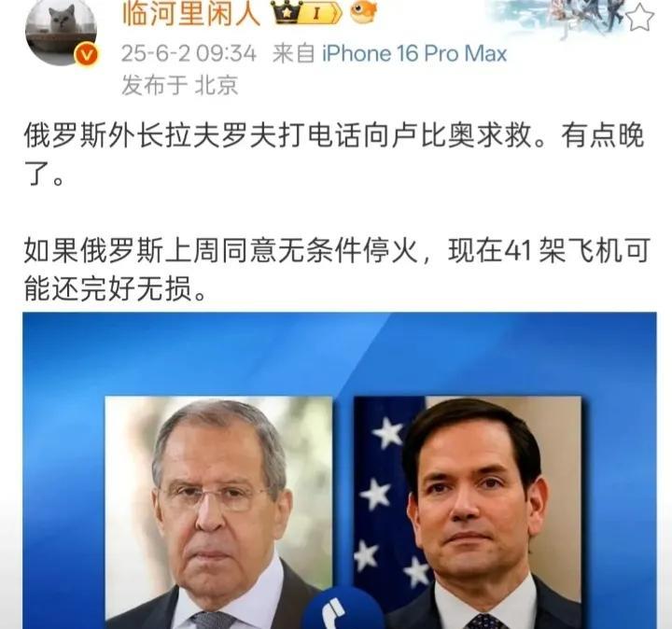This screenshot has height=629, width=672.
Task: Tap the gold crown membership icon
Action: point(287,12)
